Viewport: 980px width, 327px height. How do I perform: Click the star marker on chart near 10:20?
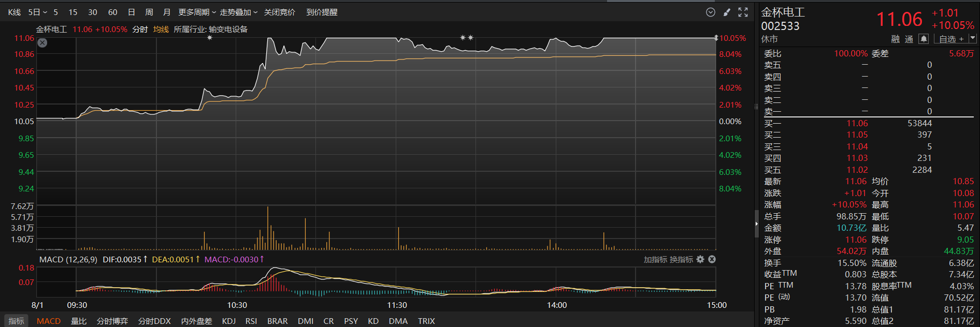pos(209,38)
